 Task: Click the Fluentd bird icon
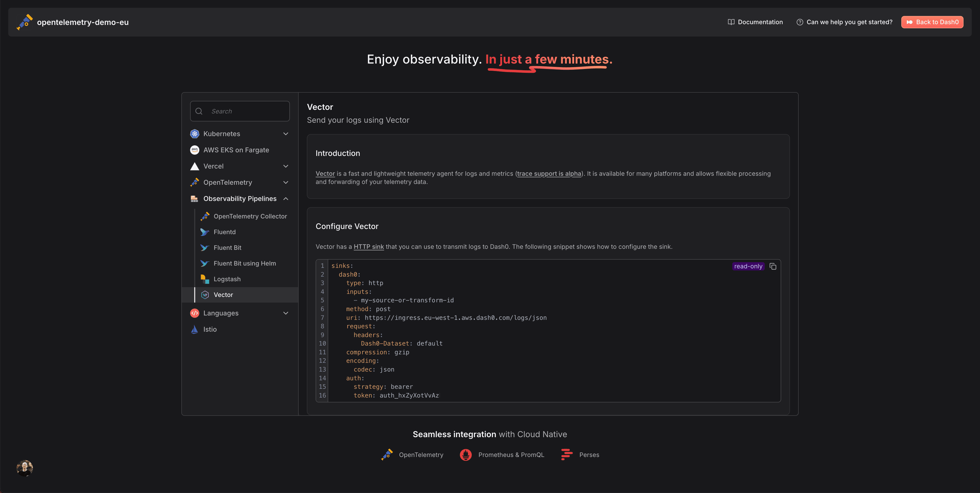(205, 232)
